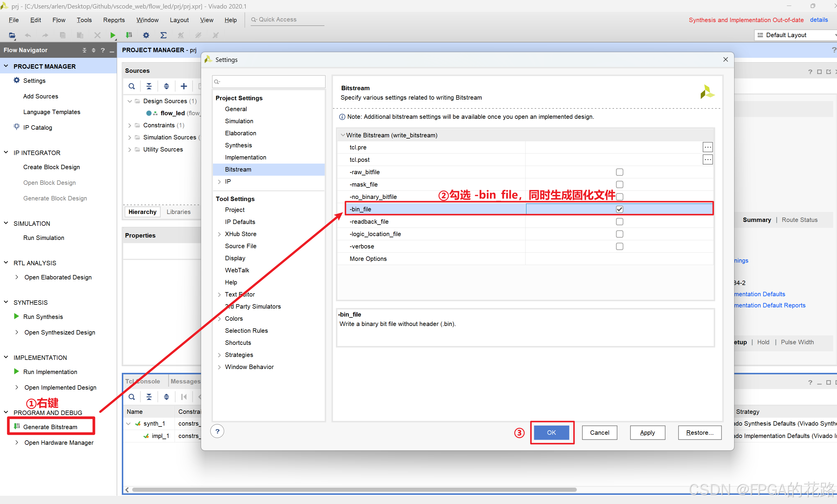The image size is (837, 504).
Task: Confirm settings with OK button
Action: (x=551, y=432)
